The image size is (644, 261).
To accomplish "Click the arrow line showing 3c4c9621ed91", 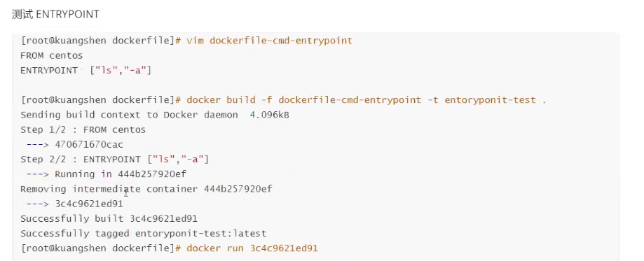I will click(75, 204).
